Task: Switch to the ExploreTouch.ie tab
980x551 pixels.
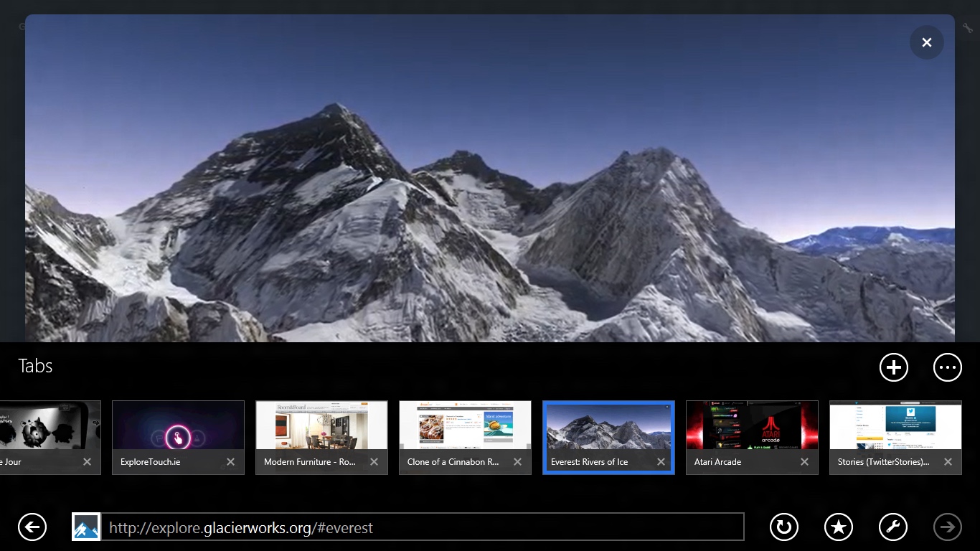Action: click(x=178, y=430)
